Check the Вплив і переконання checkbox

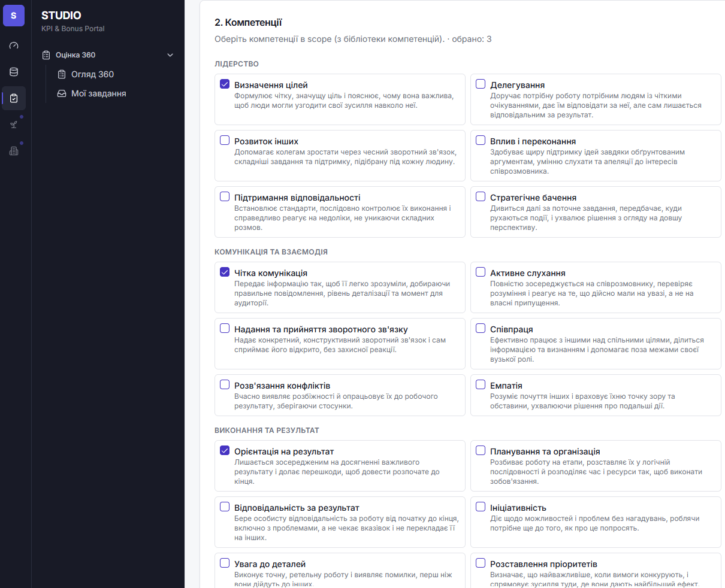tap(481, 141)
